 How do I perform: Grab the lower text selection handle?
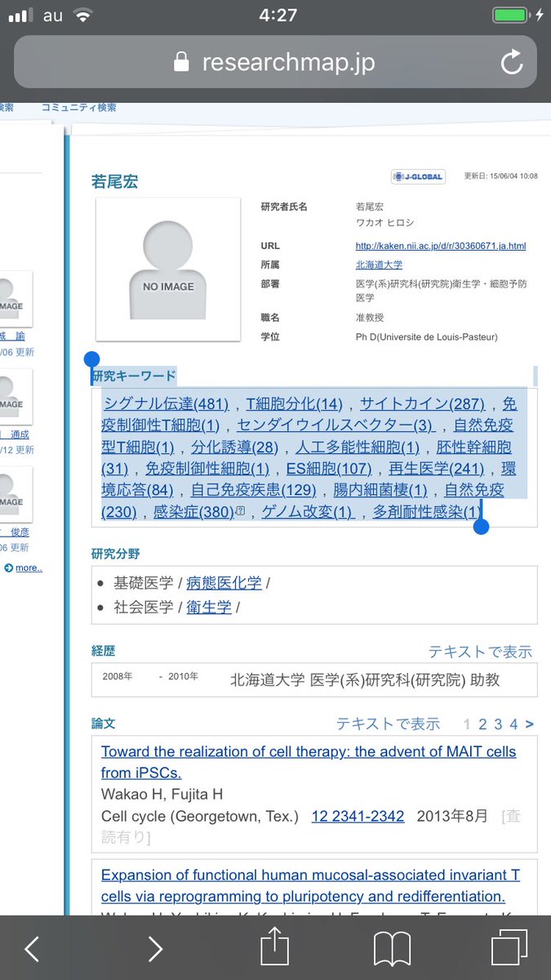pos(481,527)
